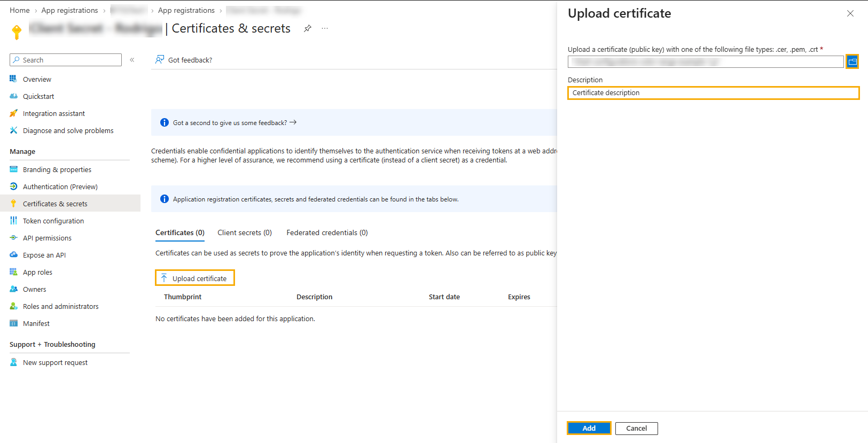The image size is (868, 443).
Task: Go to Home breadcrumb
Action: 20,10
